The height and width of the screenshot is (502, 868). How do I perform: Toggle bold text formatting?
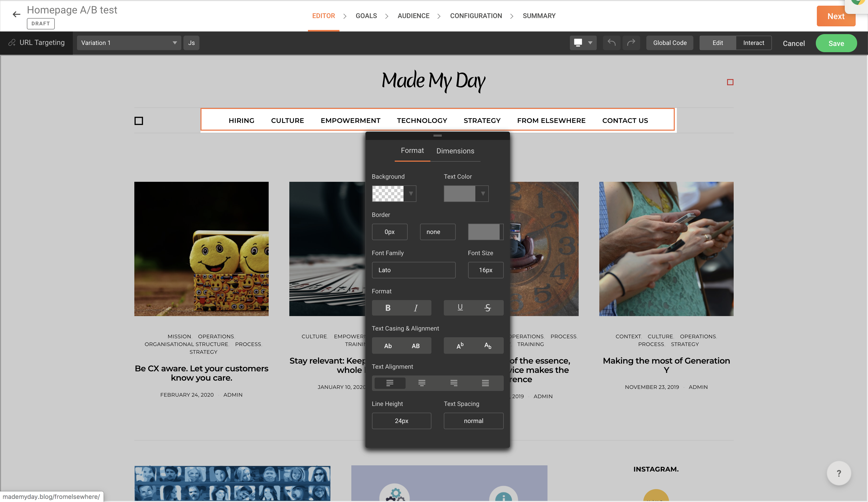(x=388, y=308)
